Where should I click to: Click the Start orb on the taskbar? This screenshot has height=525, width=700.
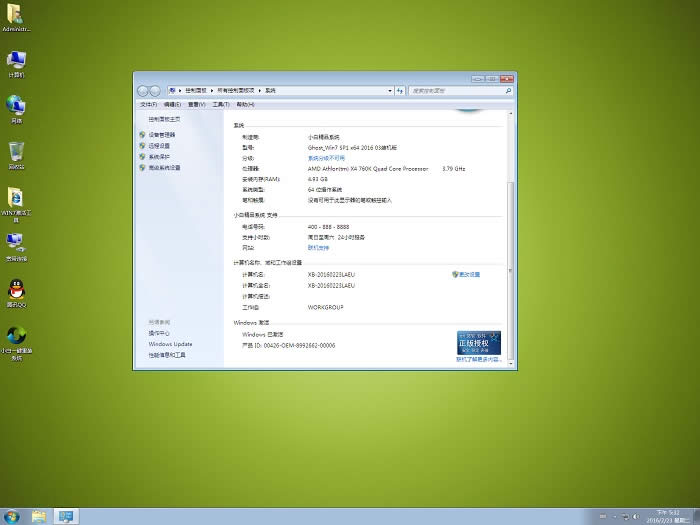[12, 516]
